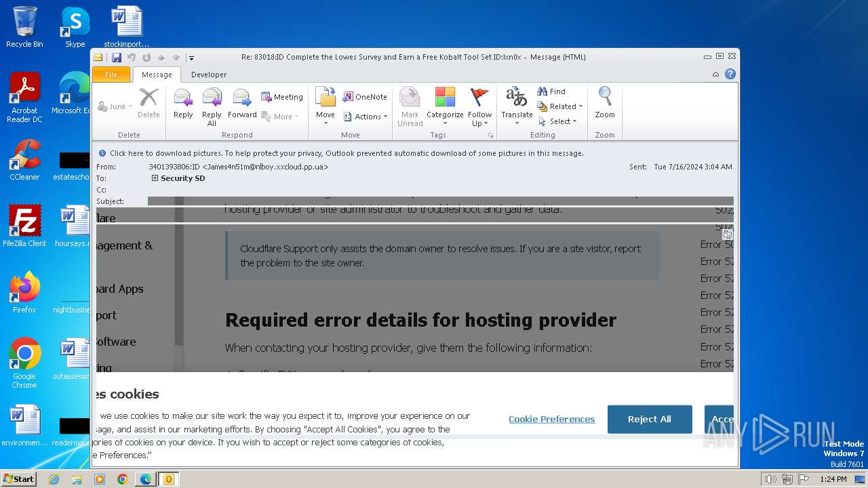Expand the Related dropdown

coord(560,106)
